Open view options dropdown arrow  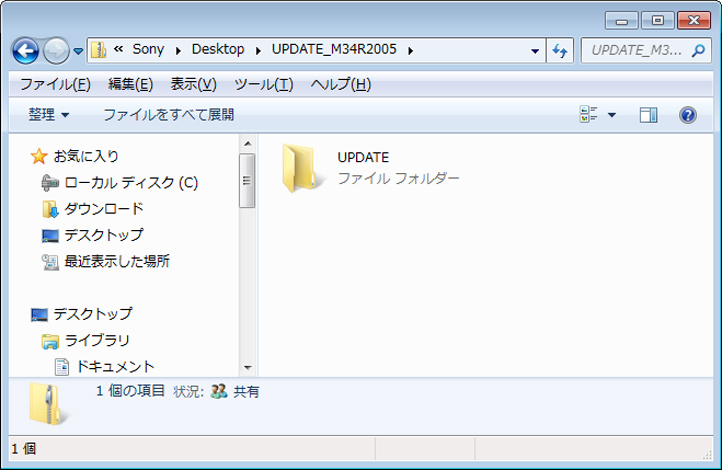[x=612, y=115]
